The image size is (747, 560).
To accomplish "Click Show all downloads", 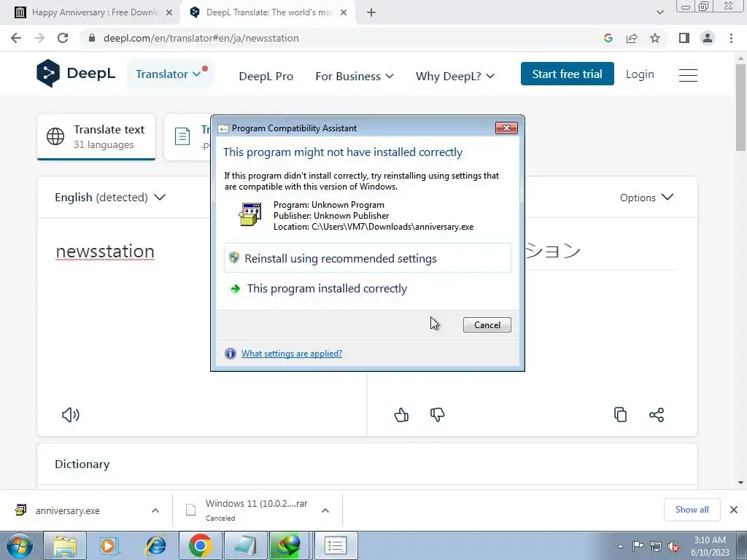I will coord(692,510).
